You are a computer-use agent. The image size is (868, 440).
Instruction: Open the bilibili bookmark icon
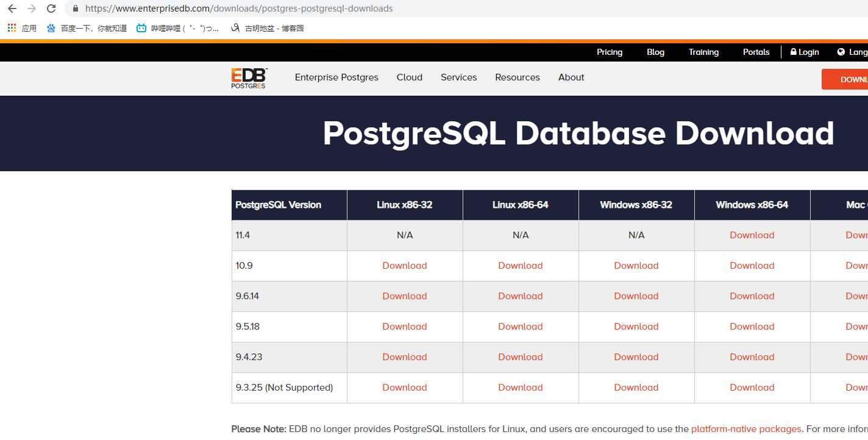141,28
